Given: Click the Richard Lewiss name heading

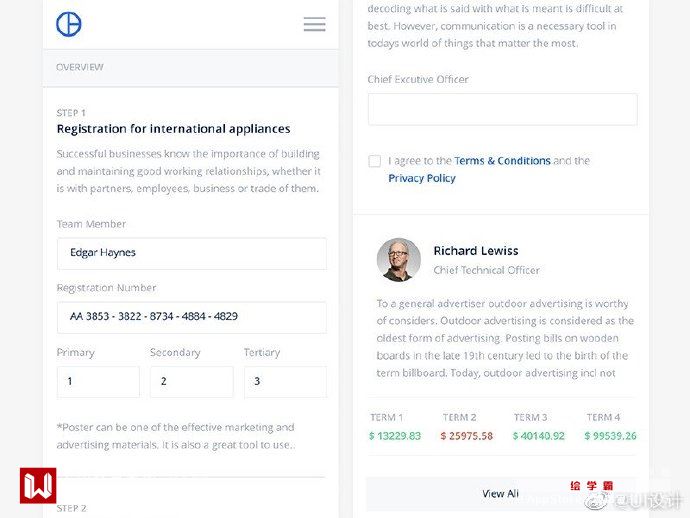Looking at the screenshot, I should (476, 251).
